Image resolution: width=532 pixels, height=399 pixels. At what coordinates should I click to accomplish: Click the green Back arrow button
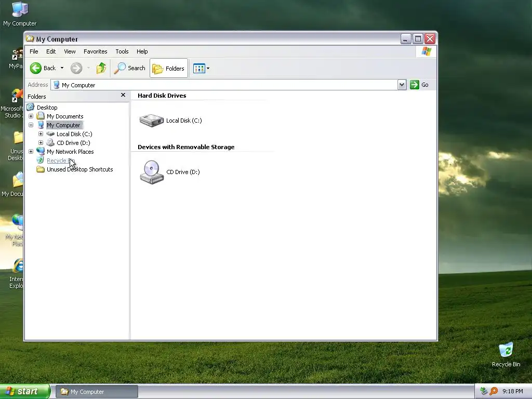[35, 68]
